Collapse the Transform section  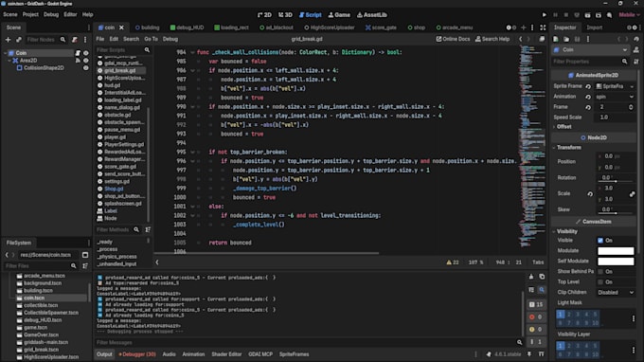pos(569,148)
